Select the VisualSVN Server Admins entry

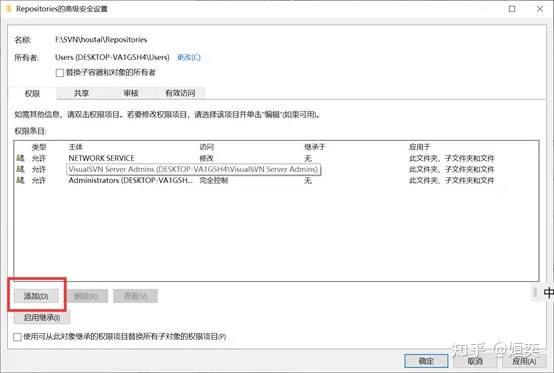coord(276,169)
